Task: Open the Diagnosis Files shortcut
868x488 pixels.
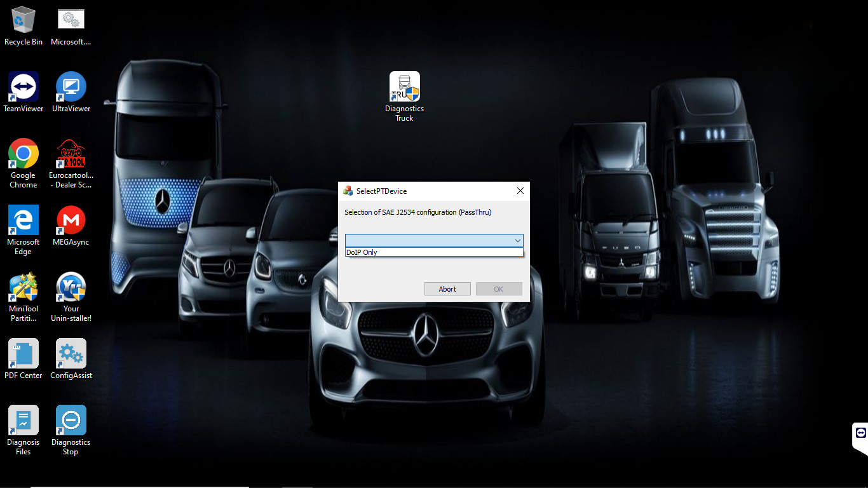Action: click(x=24, y=421)
